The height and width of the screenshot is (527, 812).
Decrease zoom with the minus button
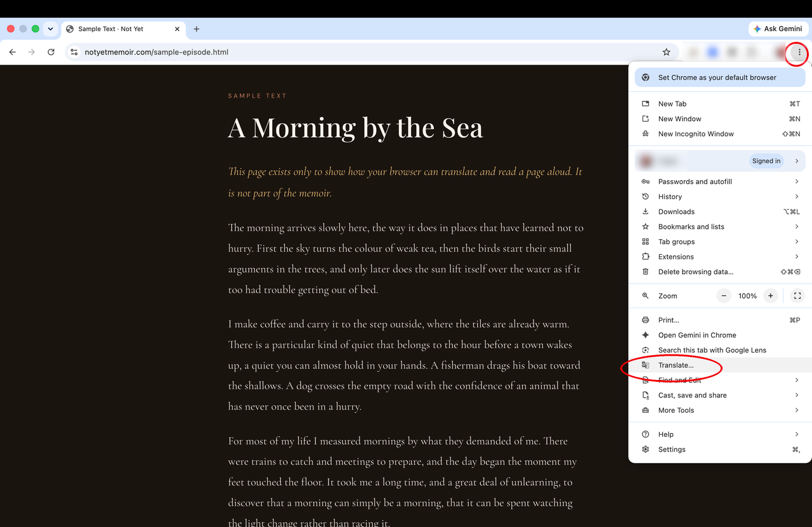point(724,296)
